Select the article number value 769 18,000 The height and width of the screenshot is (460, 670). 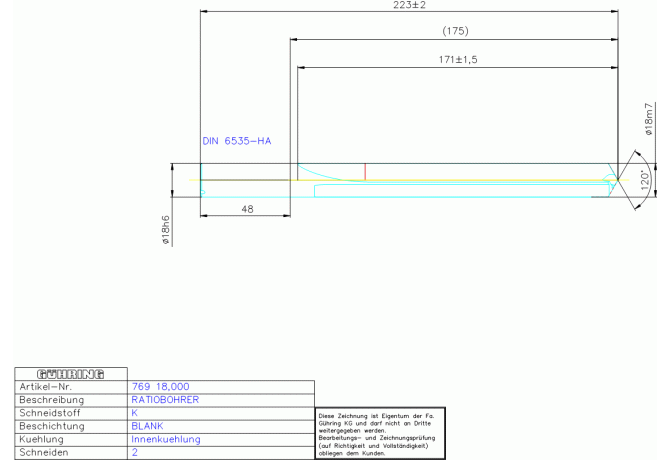click(x=160, y=386)
